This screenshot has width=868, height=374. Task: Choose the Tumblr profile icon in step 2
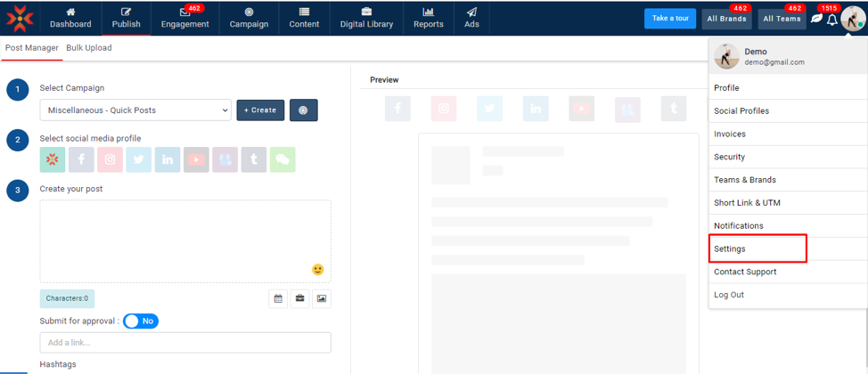(x=254, y=159)
